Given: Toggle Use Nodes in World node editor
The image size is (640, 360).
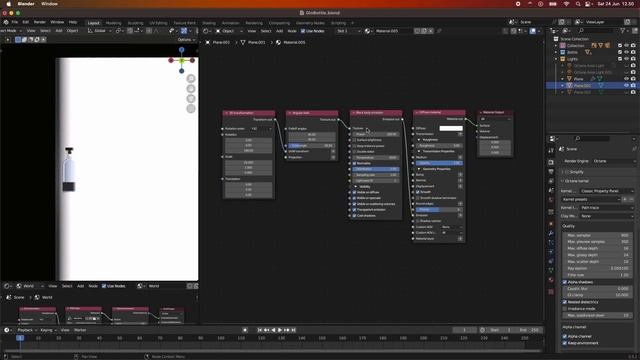Looking at the screenshot, I should (104, 286).
